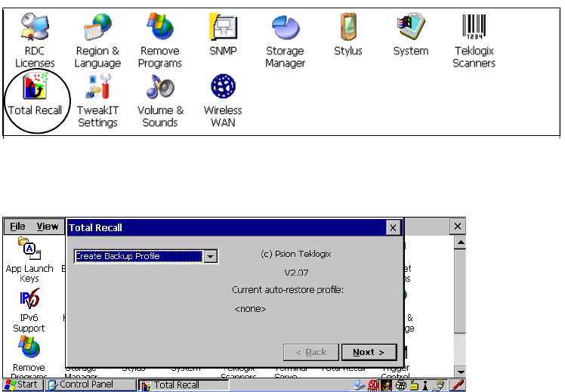Open the Storage Manager pie chart icon
This screenshot has height=392, width=565.
[x=285, y=26]
